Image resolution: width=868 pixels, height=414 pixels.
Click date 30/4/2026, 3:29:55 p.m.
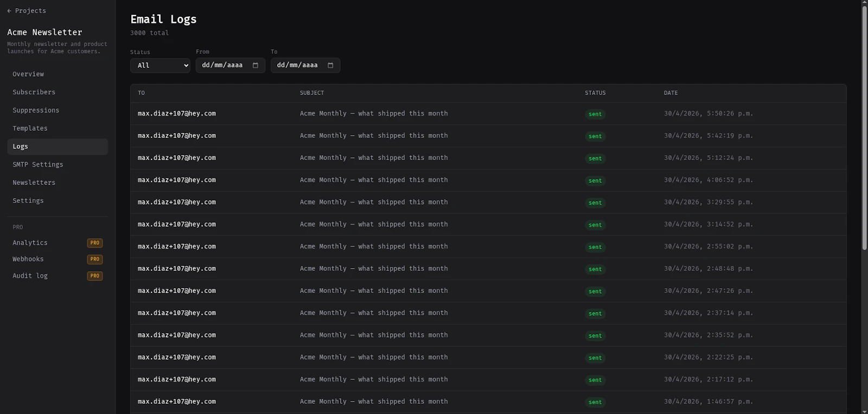[709, 202]
